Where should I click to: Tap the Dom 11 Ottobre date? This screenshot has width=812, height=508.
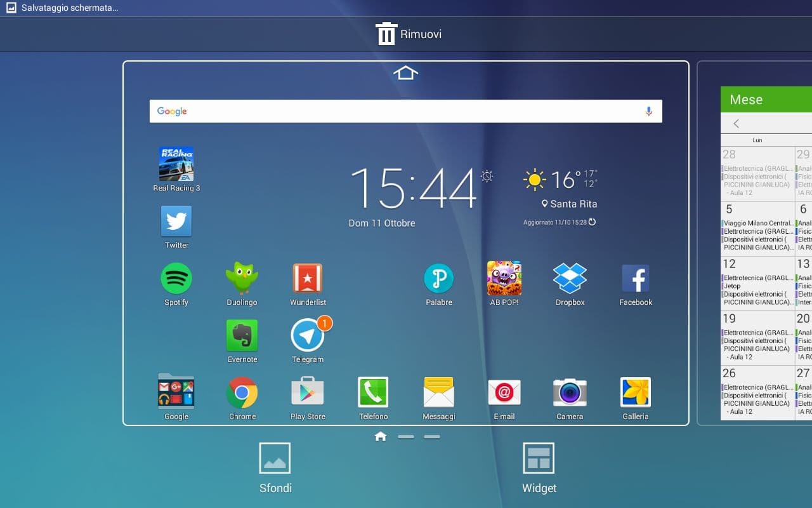(x=382, y=224)
